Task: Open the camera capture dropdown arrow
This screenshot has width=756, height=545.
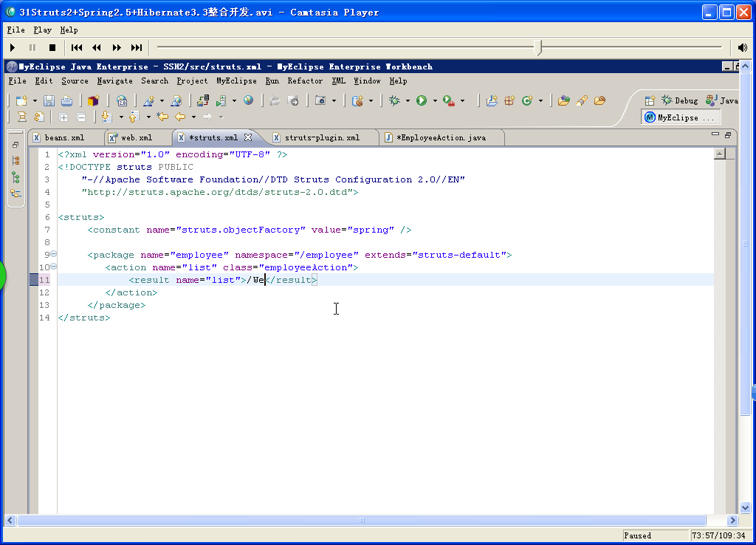Action: [x=334, y=100]
